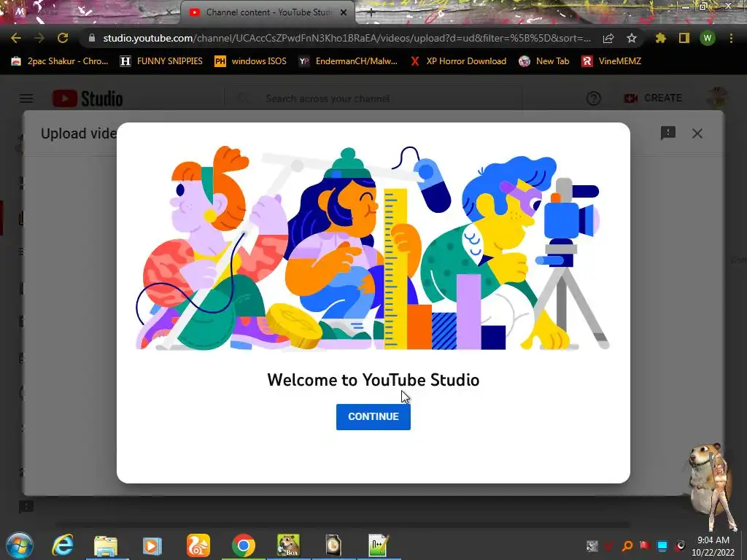The width and height of the screenshot is (747, 560).
Task: Open the Chrome profile W avatar
Action: [x=708, y=38]
